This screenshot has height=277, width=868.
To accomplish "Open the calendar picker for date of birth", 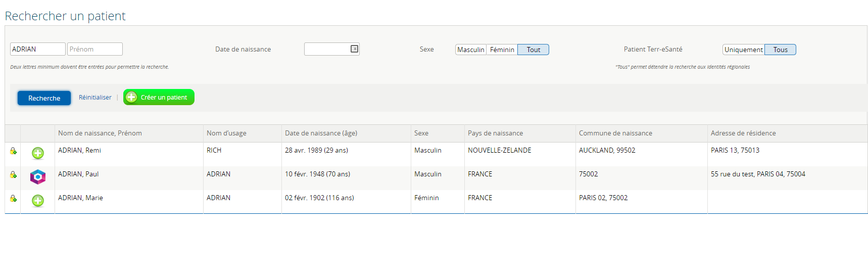I will 354,49.
